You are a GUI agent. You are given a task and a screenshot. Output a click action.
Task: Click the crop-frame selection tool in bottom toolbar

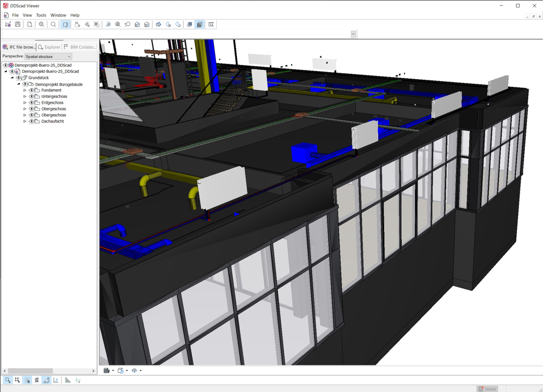(x=17, y=380)
